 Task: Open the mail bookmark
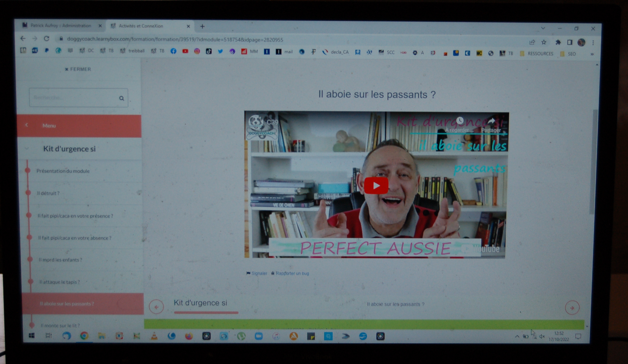pyautogui.click(x=284, y=52)
